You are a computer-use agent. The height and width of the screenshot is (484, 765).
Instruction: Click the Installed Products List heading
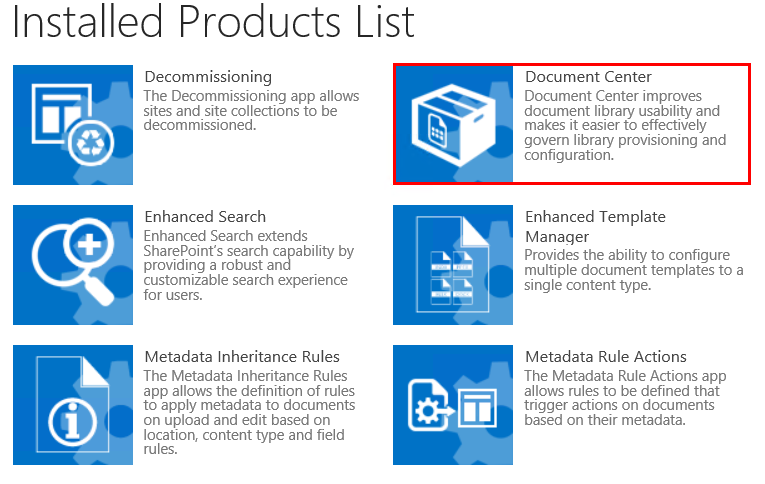click(213, 24)
